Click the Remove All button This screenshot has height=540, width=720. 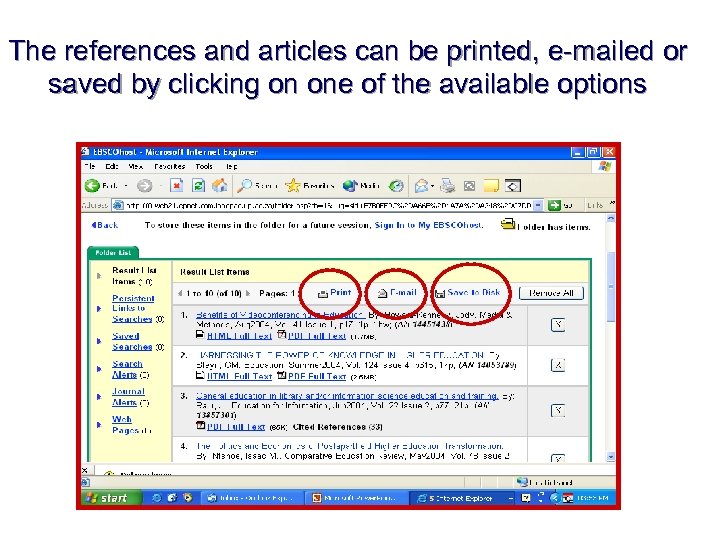coord(551,293)
